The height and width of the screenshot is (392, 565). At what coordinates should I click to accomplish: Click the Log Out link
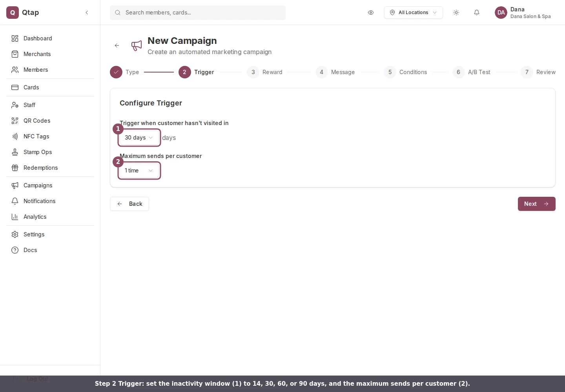37,379
